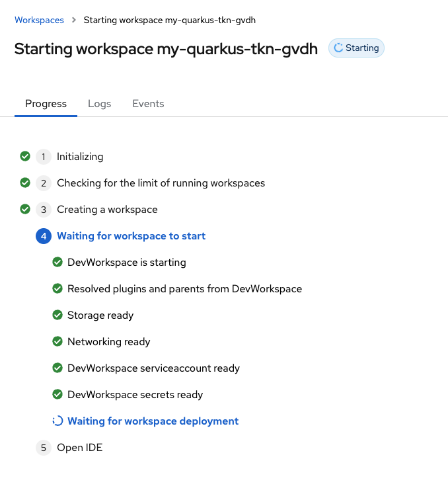Click green check for running workspaces limit
Viewport: 448px width, 498px height.
pos(25,183)
